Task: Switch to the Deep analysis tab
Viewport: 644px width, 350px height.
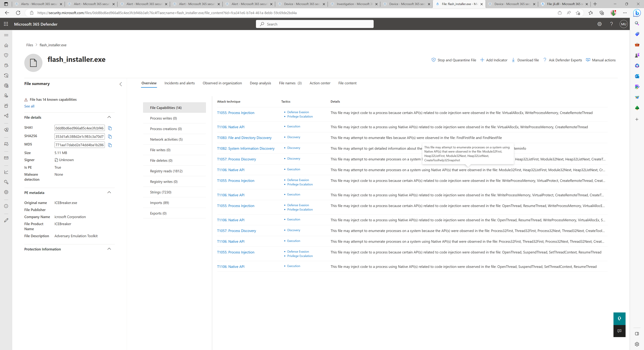Action: pyautogui.click(x=260, y=83)
